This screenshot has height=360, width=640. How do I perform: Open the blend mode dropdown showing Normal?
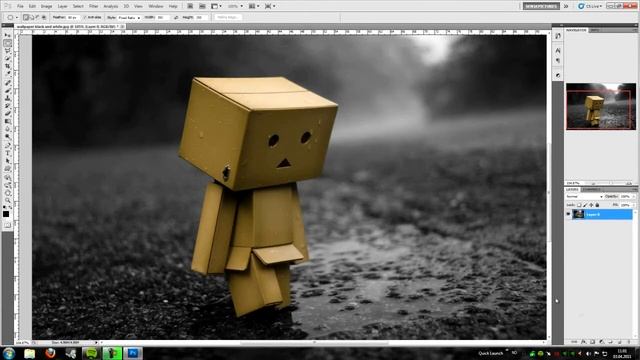point(584,197)
